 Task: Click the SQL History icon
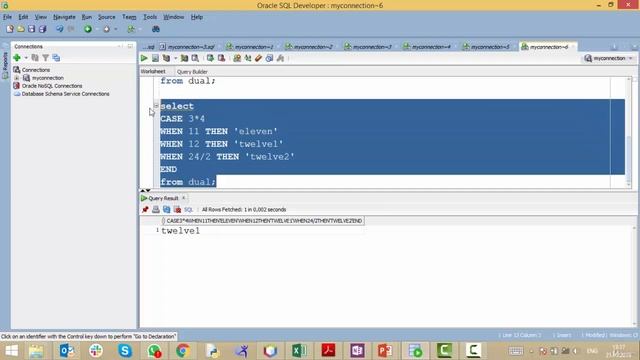pyautogui.click(x=269, y=58)
